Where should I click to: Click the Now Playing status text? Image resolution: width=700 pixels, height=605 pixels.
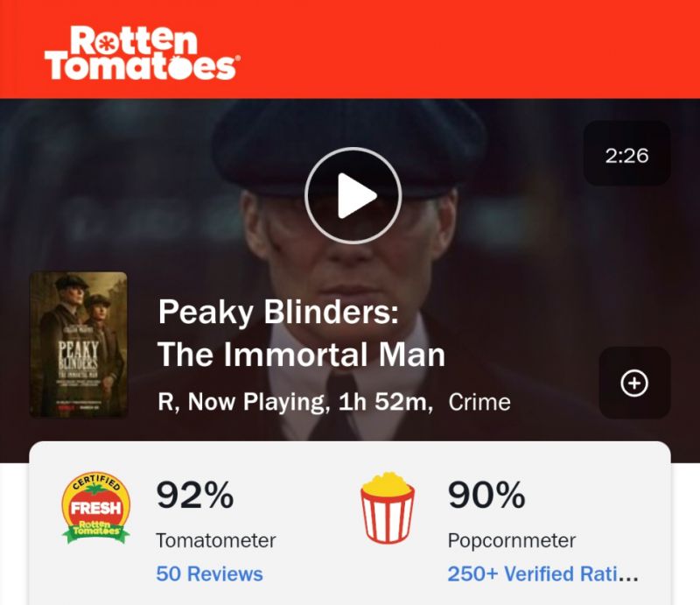coord(256,402)
